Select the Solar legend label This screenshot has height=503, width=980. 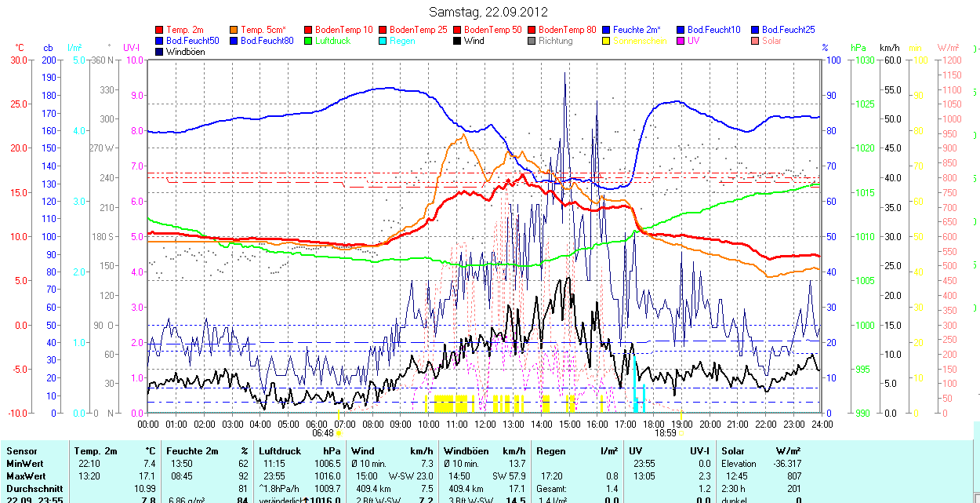coord(771,41)
